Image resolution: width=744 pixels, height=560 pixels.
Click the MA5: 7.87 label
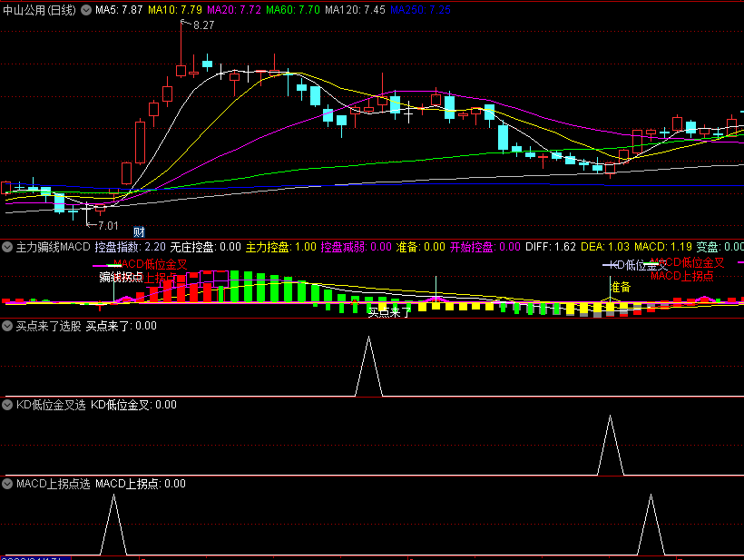[x=119, y=10]
